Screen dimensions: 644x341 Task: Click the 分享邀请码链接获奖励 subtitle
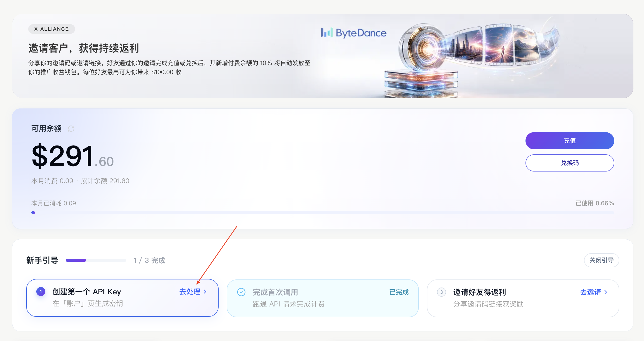click(x=488, y=304)
